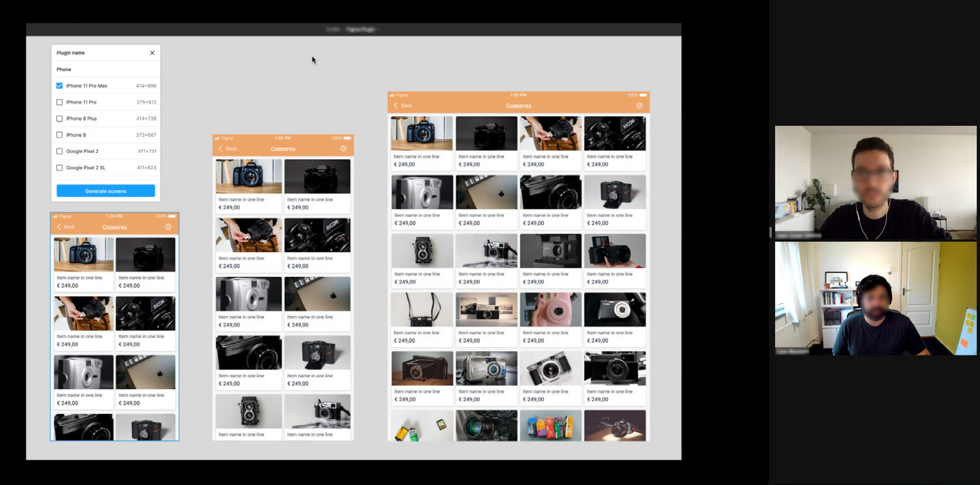Click the top participant video tile with earphones
The height and width of the screenshot is (485, 980).
[876, 183]
